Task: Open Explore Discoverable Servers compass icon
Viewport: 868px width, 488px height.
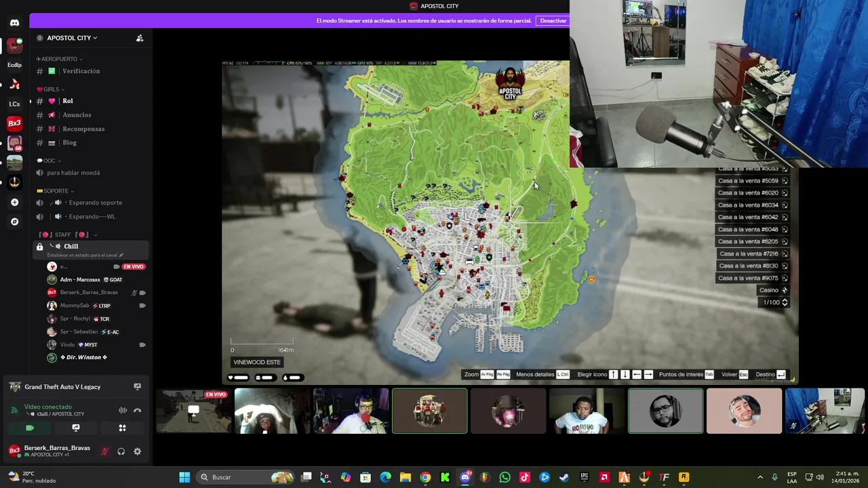Action: pyautogui.click(x=14, y=222)
